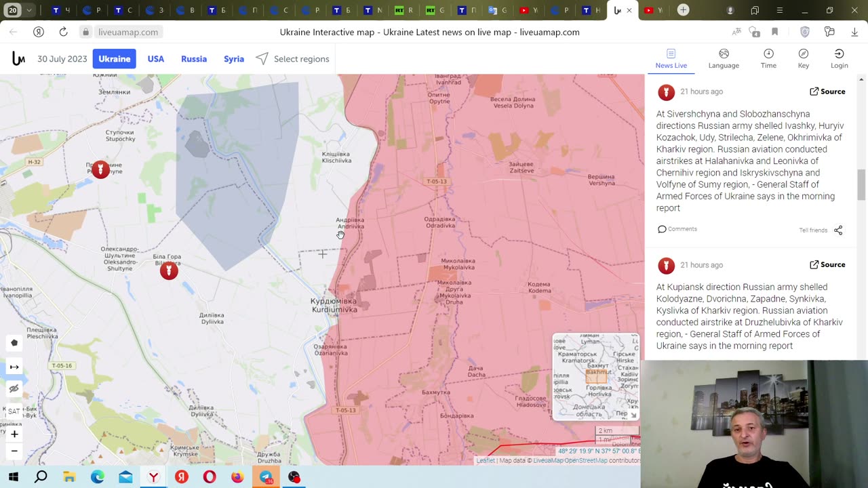The height and width of the screenshot is (488, 868).
Task: Share the Sivershchyna news via Tell friends icon
Action: pos(838,230)
